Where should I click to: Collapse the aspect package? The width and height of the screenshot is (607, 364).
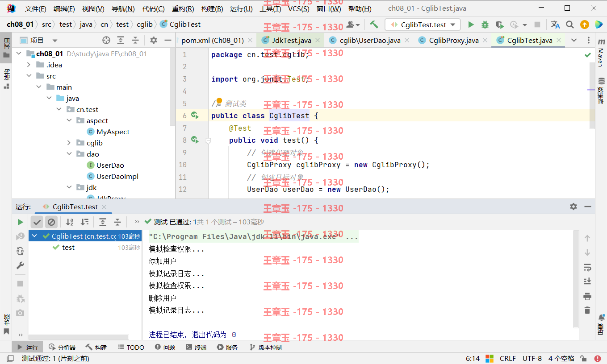(69, 120)
